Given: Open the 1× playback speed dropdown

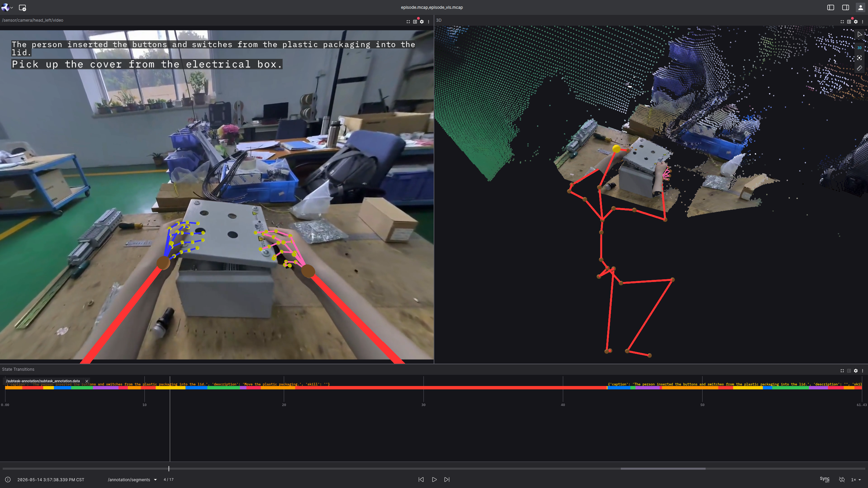Looking at the screenshot, I should click(856, 480).
